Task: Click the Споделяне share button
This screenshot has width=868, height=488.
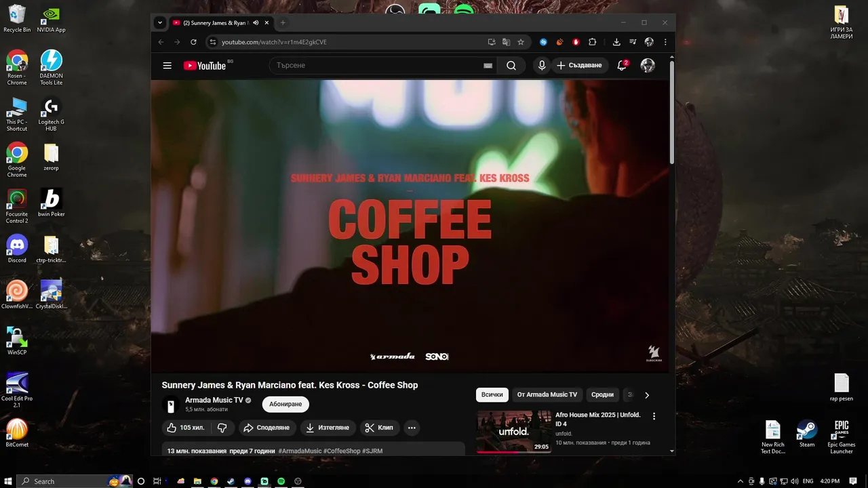Action: click(x=267, y=428)
